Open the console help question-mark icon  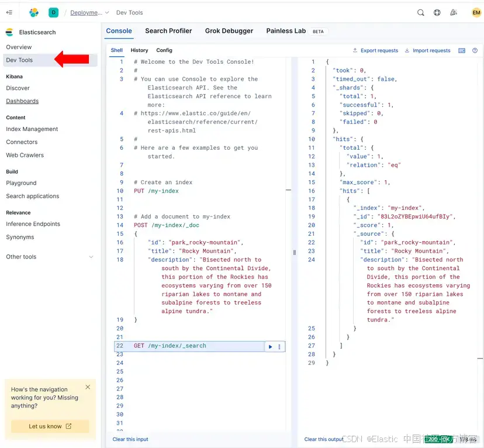coord(475,51)
